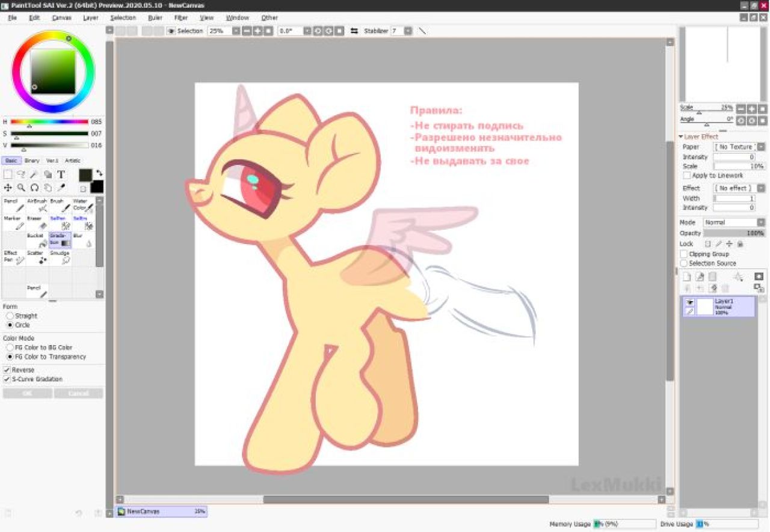Select the Move tool
The height and width of the screenshot is (532, 770).
tap(8, 188)
